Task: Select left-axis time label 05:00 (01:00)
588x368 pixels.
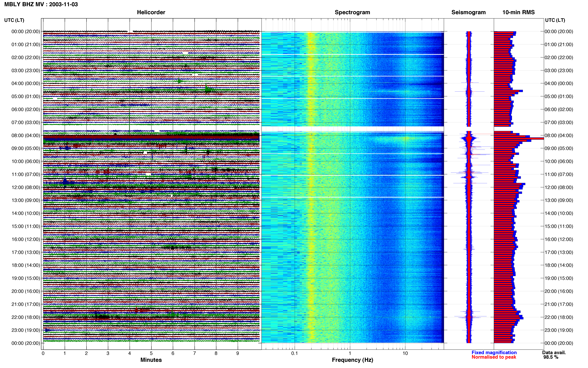Action: click(x=26, y=96)
